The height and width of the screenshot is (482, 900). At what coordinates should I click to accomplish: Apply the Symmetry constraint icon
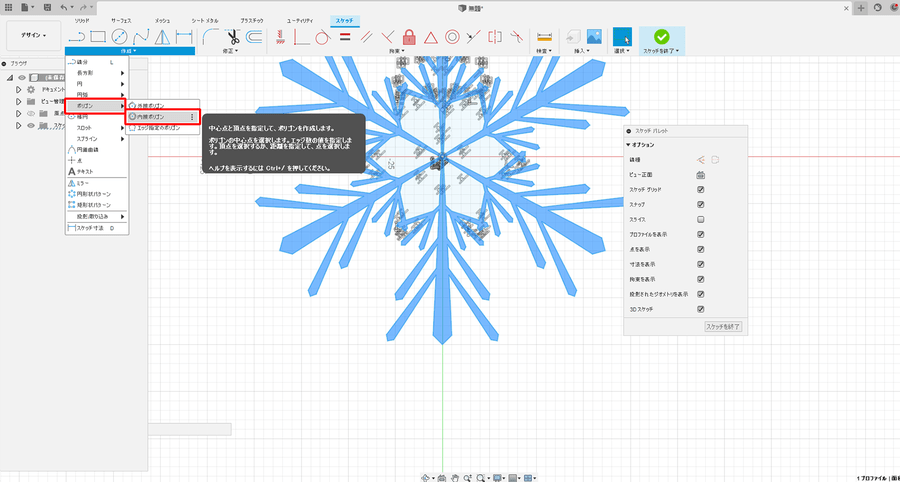pos(494,37)
